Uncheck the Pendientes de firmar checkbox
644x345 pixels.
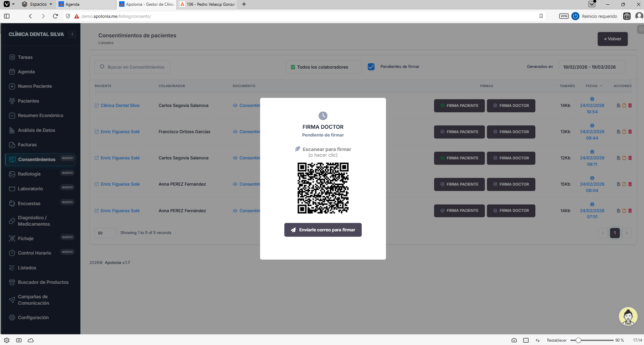pyautogui.click(x=371, y=67)
